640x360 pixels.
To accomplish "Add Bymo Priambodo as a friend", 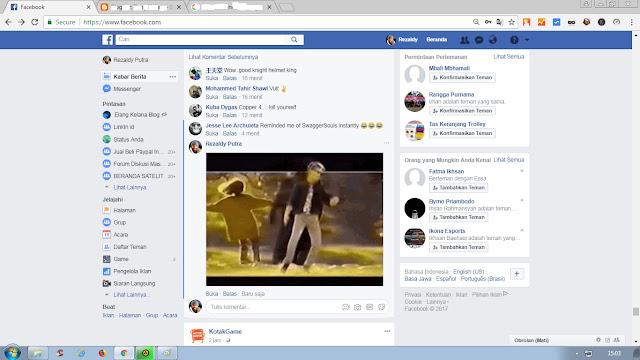I will tap(458, 218).
